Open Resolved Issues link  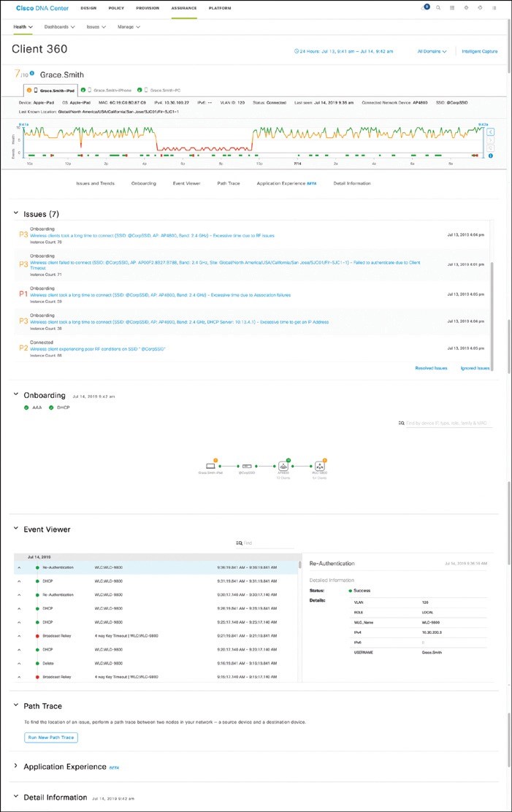(x=431, y=368)
